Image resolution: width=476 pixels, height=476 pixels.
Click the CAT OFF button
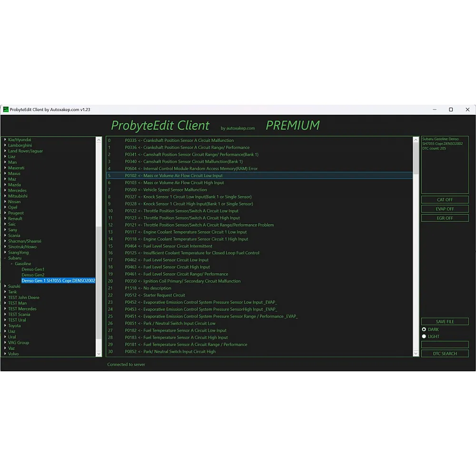445,199
